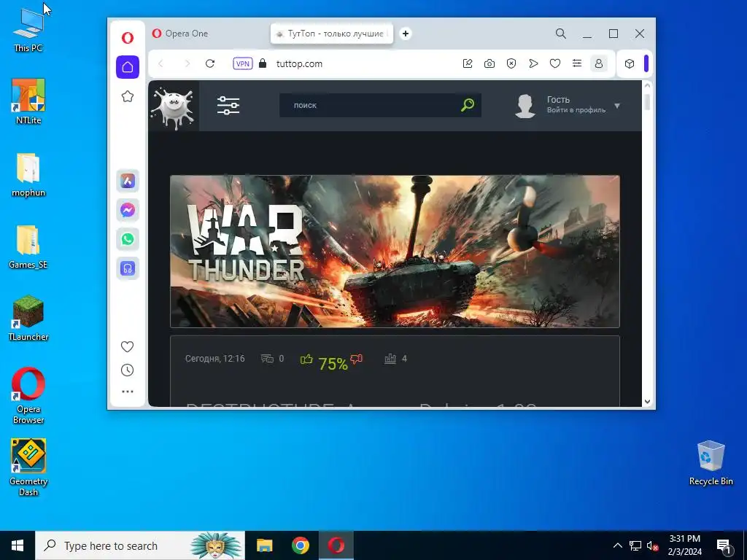747x560 pixels.
Task: Select the mophun folder on desktop
Action: click(28, 175)
